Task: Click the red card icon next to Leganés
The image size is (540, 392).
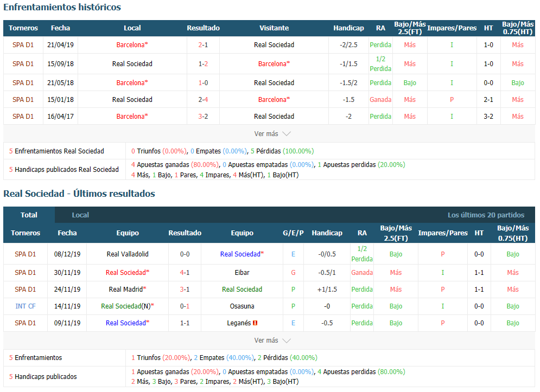Action: click(x=255, y=323)
